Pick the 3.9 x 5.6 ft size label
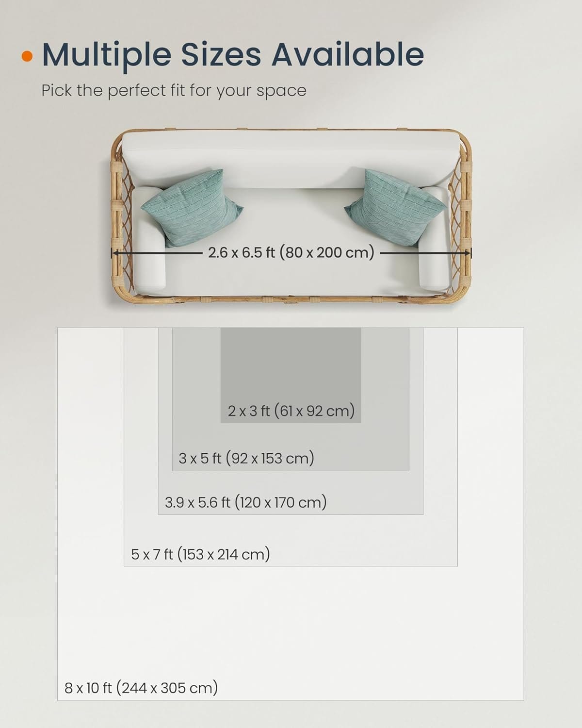The height and width of the screenshot is (728, 582). point(245,502)
